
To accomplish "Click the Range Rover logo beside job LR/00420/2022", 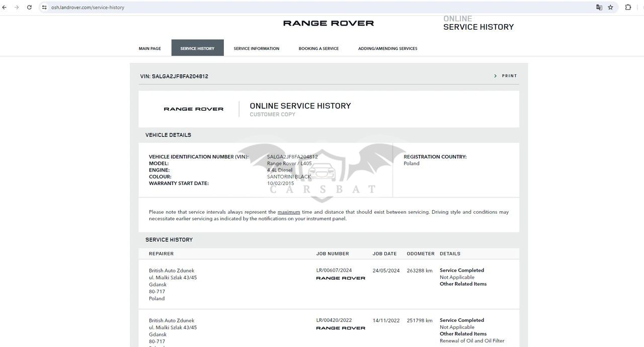I will (x=341, y=328).
